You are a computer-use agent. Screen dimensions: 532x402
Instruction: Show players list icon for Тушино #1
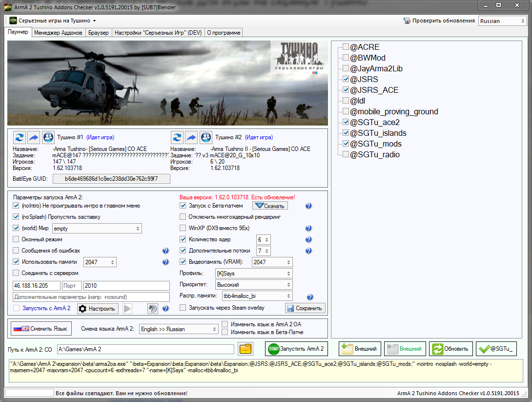click(x=48, y=137)
